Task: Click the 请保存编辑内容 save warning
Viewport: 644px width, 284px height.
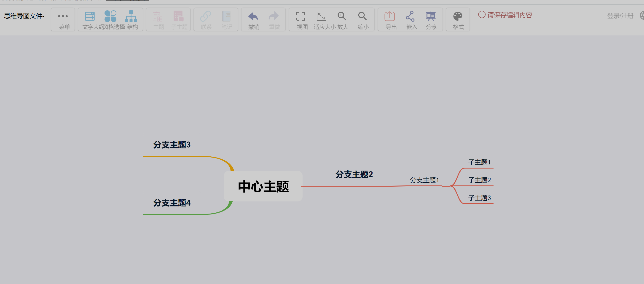Action: [x=505, y=15]
